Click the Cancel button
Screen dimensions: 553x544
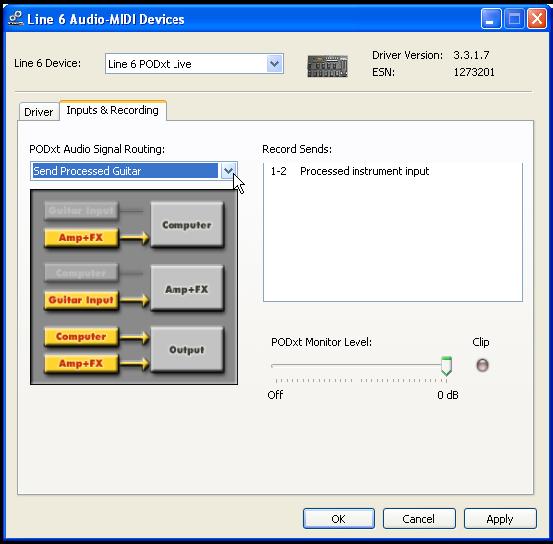(419, 519)
